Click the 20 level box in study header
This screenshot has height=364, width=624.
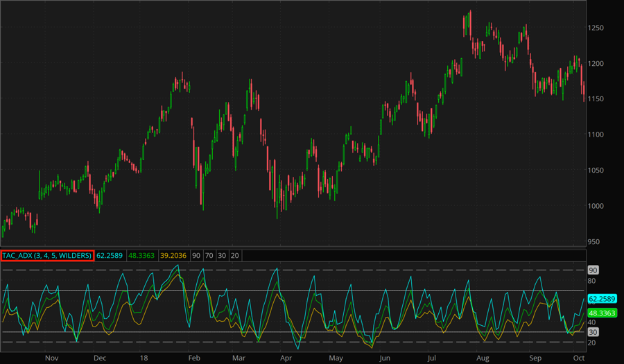pyautogui.click(x=234, y=256)
